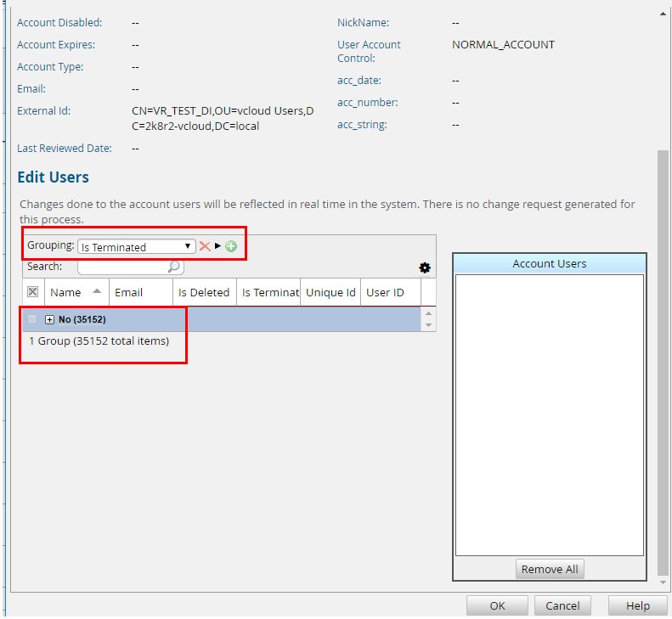This screenshot has height=619, width=672.
Task: Check the No (35152) group checkbox
Action: click(x=33, y=319)
